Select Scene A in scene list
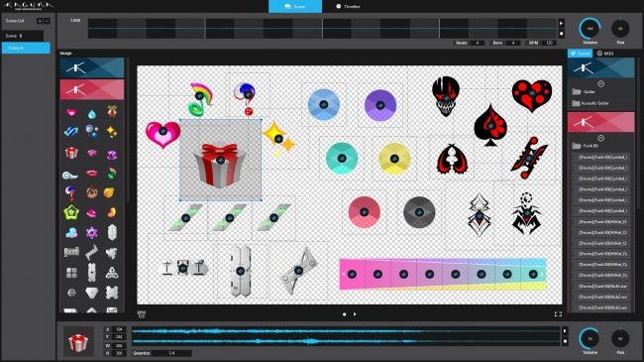Viewport: 644px width, 362px height. (26, 48)
